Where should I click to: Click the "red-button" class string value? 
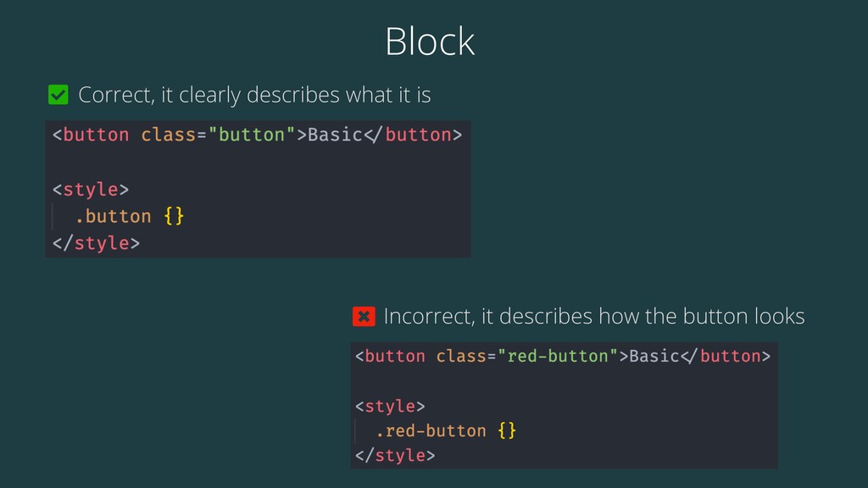(x=558, y=356)
